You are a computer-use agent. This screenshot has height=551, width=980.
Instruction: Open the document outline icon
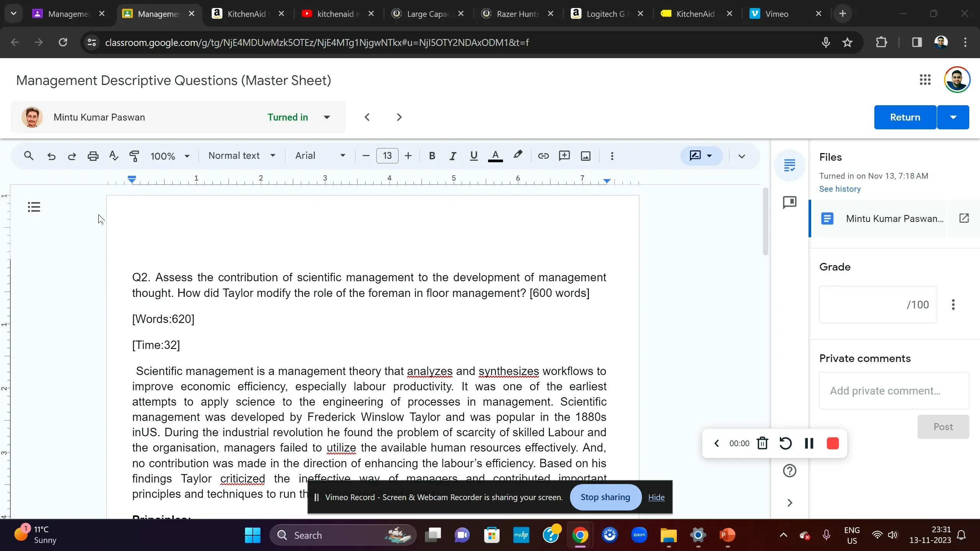[34, 207]
